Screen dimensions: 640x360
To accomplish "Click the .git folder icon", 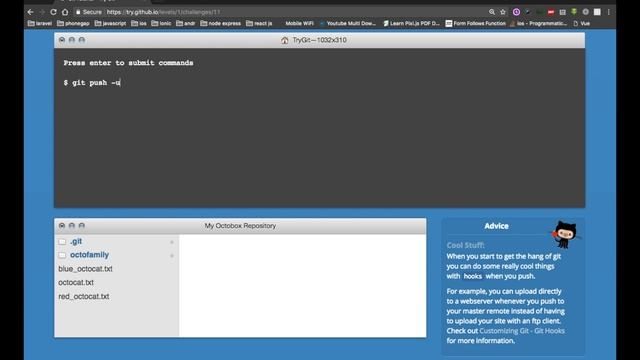I will (62, 242).
